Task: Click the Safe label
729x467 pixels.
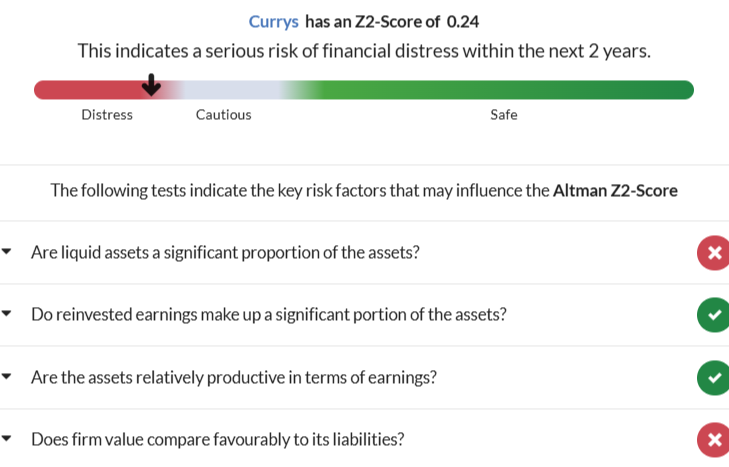Action: click(503, 115)
